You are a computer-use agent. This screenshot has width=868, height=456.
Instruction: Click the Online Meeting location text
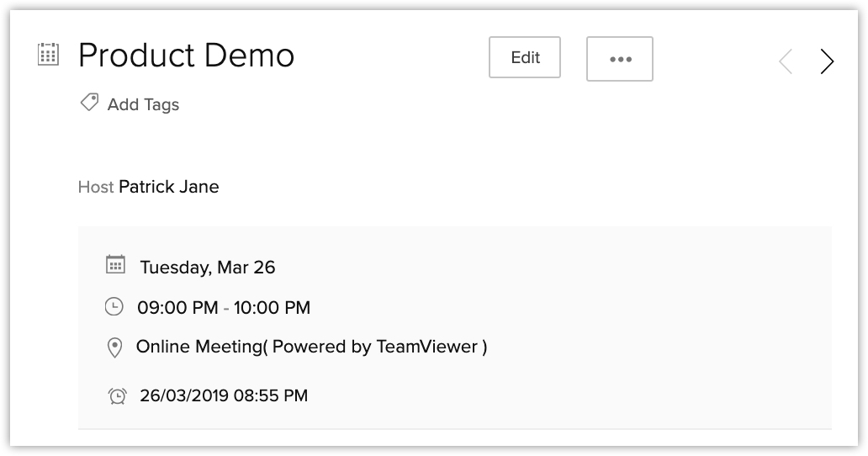tap(198, 347)
